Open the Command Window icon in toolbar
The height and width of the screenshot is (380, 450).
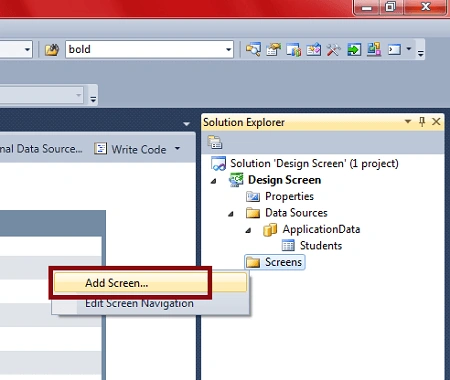pos(394,50)
